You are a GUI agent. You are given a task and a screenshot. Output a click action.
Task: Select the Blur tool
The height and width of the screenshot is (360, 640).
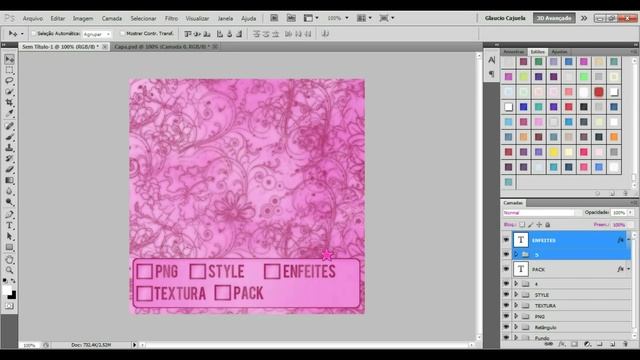(9, 191)
